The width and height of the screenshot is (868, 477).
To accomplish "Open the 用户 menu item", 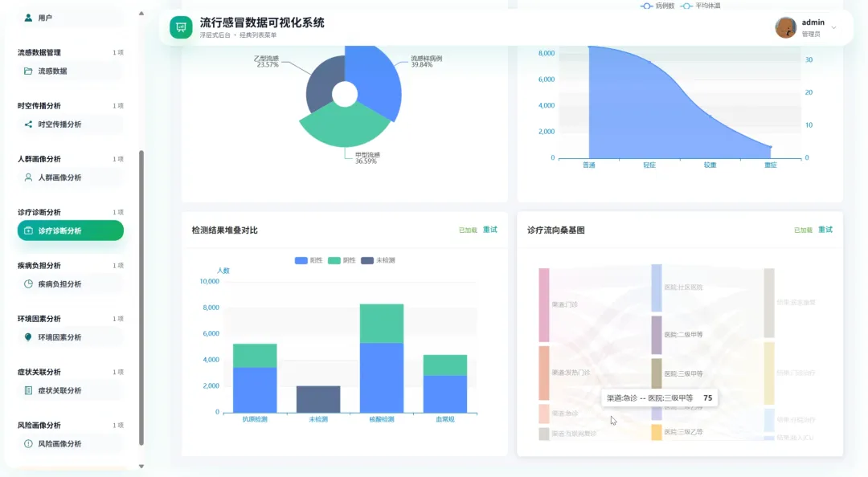I will click(x=70, y=18).
